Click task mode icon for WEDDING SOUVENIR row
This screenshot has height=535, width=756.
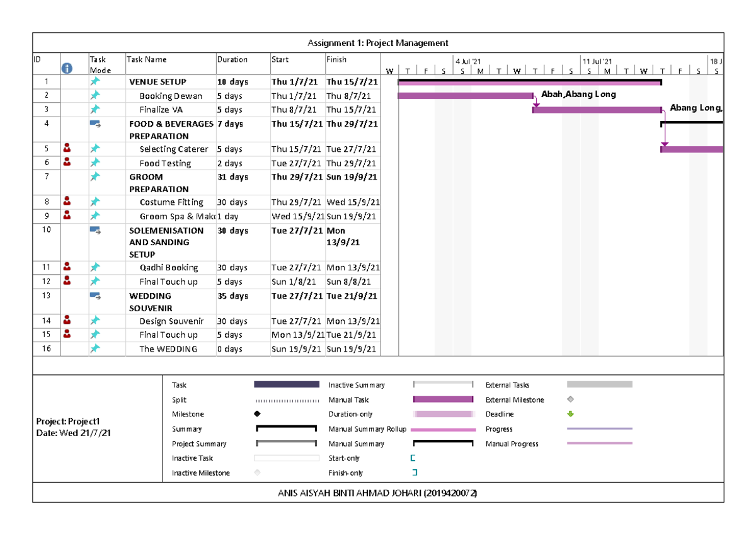[x=95, y=296]
